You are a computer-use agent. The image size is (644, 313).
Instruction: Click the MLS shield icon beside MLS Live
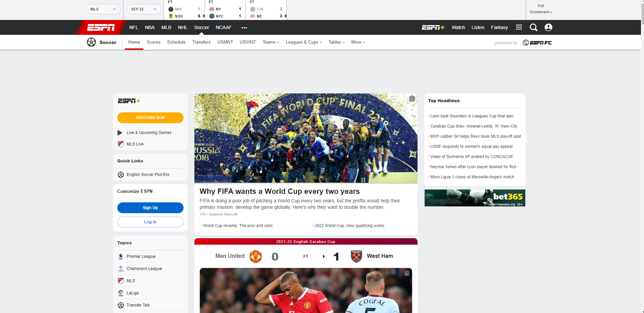(121, 144)
